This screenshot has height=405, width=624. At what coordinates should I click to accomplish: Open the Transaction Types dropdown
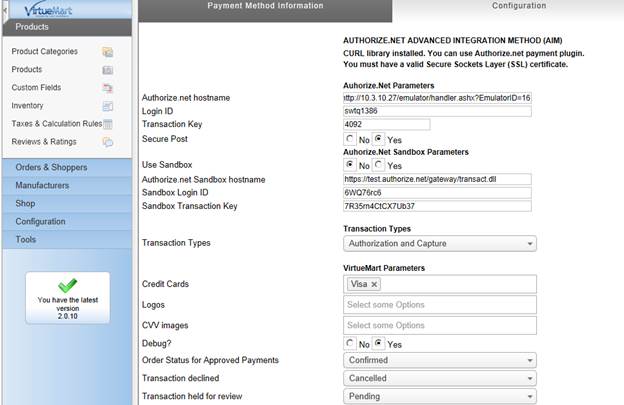[440, 243]
